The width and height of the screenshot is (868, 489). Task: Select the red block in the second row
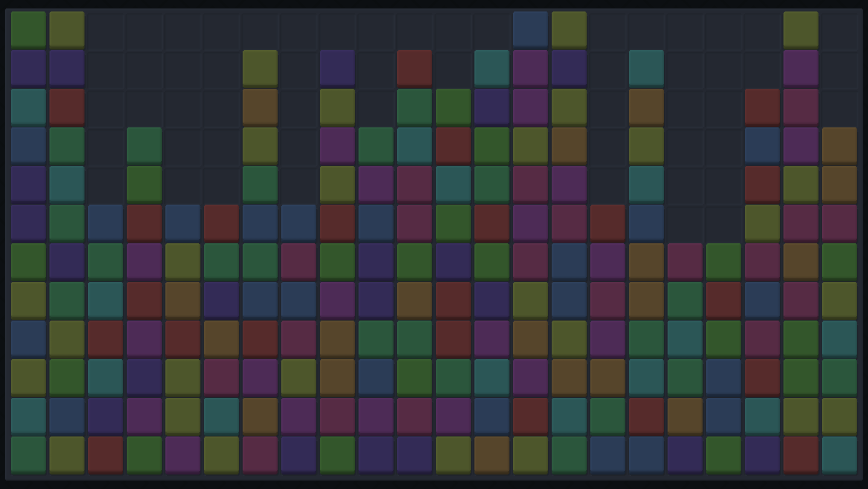(415, 68)
